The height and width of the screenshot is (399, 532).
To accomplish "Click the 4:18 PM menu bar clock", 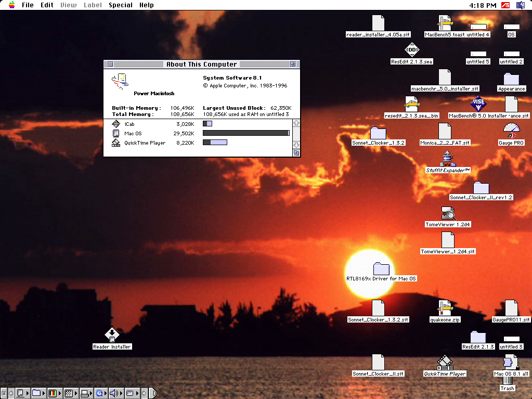I will 483,5.
